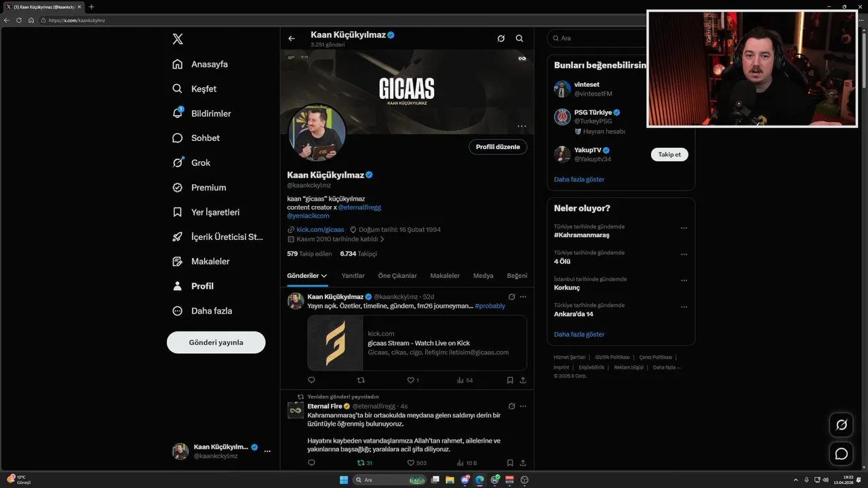View analytics showing 54 views
This screenshot has height=488, width=868.
coord(465,380)
